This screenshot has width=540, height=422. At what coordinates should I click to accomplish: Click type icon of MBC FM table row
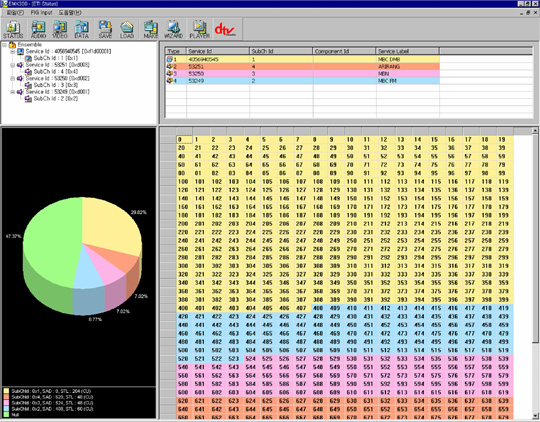click(x=169, y=81)
